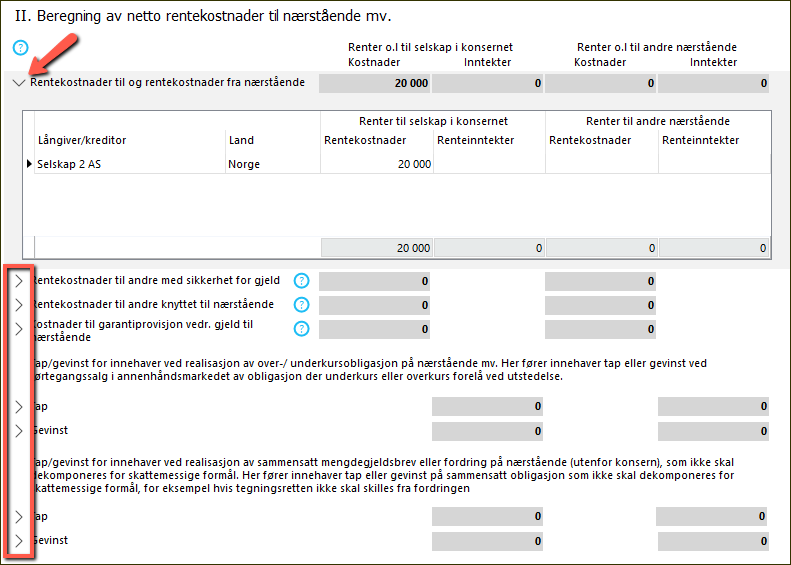This screenshot has width=791, height=565.
Task: Expand the Tap row under over-/underkursobligasjon
Action: pos(19,407)
